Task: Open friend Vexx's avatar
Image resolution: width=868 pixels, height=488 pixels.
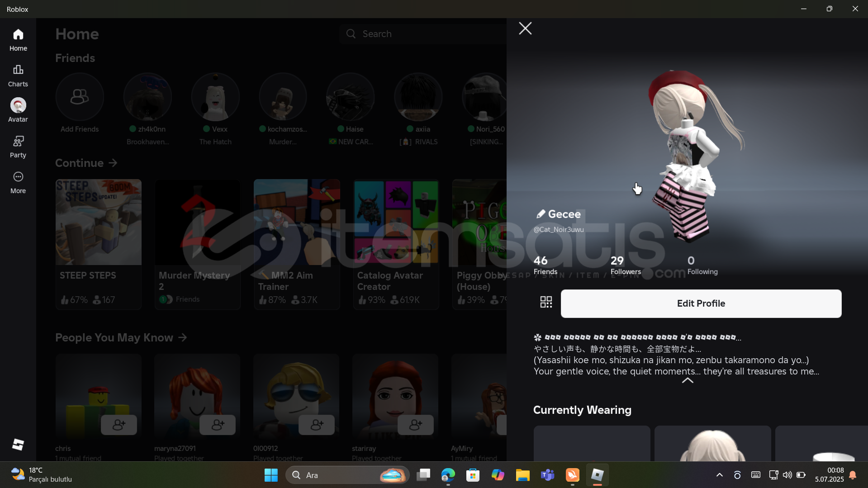Action: [x=215, y=97]
